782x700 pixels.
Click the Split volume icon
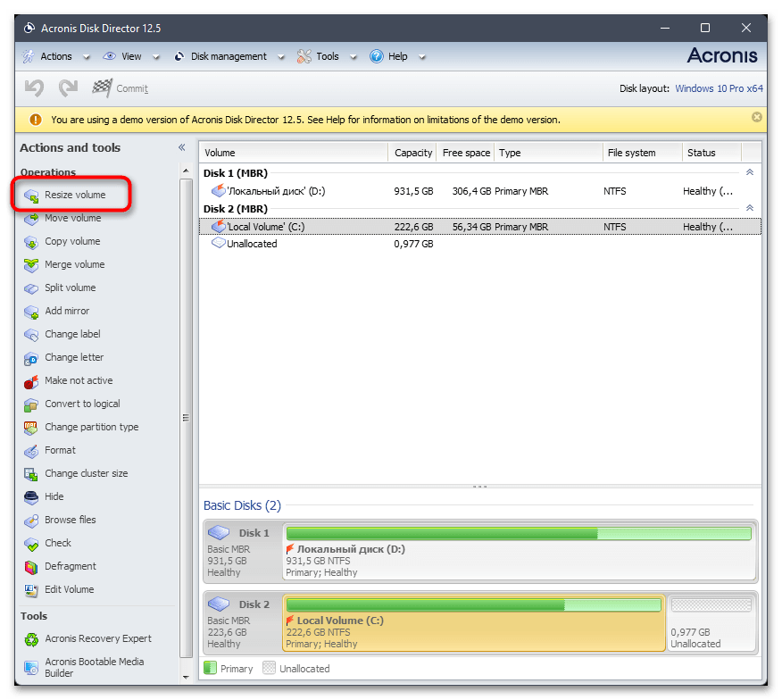[x=31, y=287]
